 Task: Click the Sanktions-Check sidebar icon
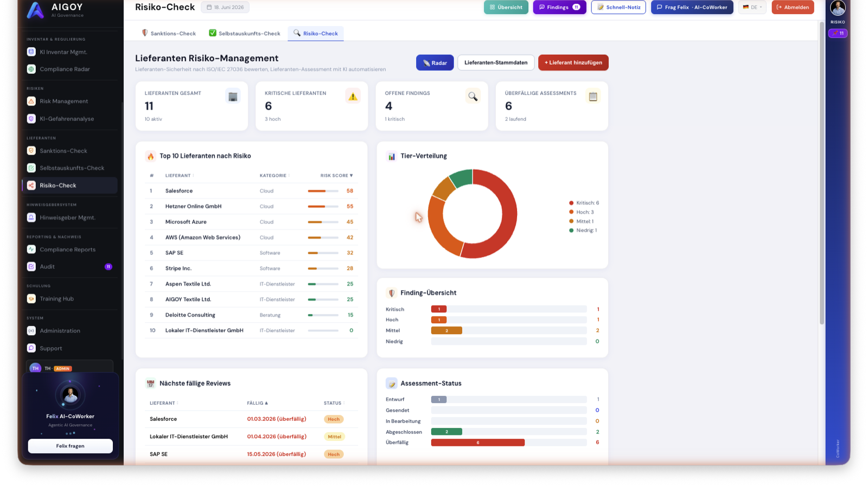tap(31, 151)
